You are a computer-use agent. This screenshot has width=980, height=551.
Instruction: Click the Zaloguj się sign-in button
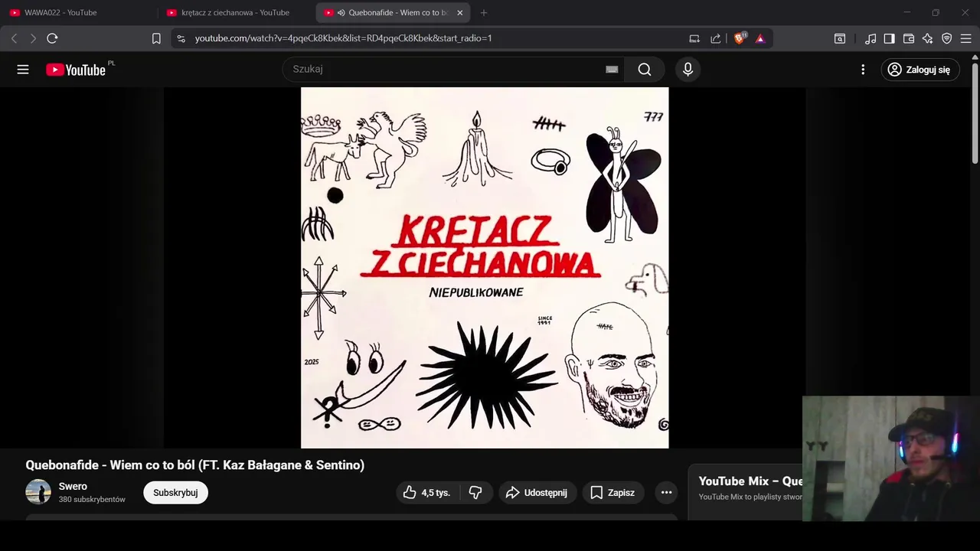(920, 70)
